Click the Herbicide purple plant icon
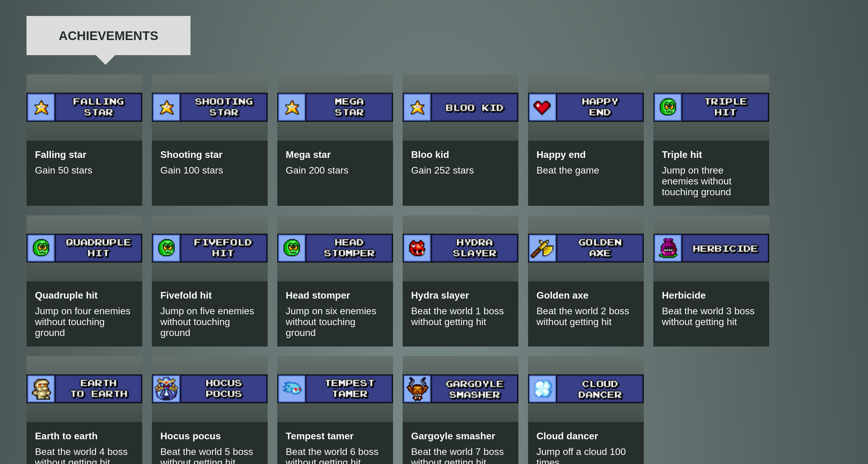Screen dimensions: 868x464 pos(668,248)
